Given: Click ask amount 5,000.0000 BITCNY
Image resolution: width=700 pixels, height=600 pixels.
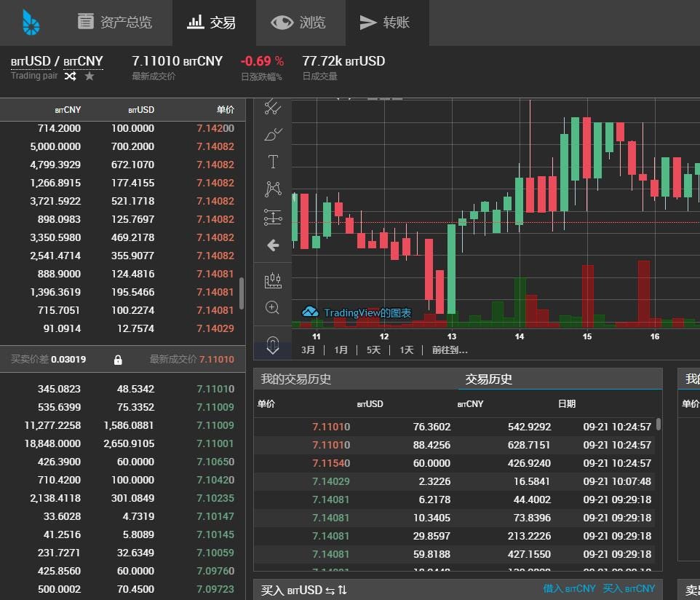Looking at the screenshot, I should tap(55, 146).
